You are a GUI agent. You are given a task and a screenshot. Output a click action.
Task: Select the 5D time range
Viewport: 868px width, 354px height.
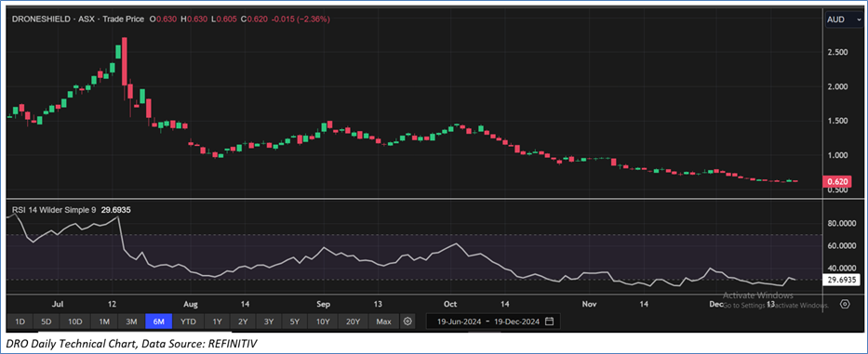(x=47, y=321)
